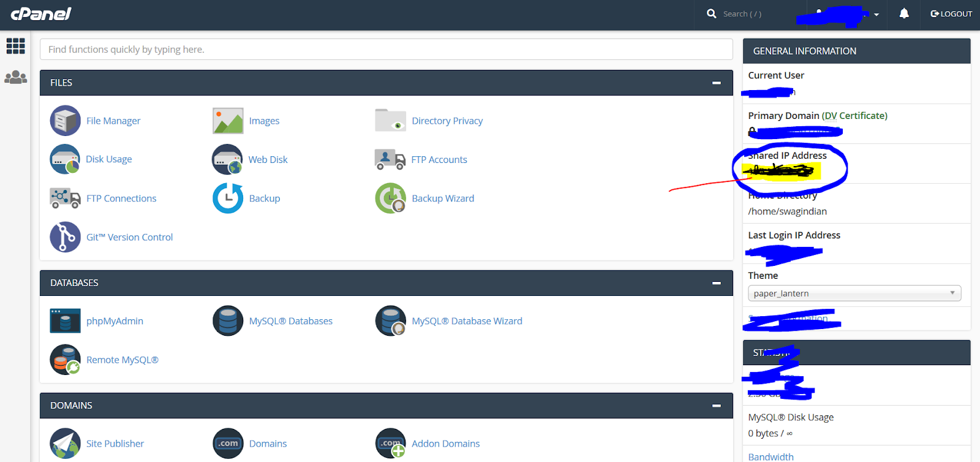Click the cPanel logo
The height and width of the screenshot is (462, 980).
[41, 13]
